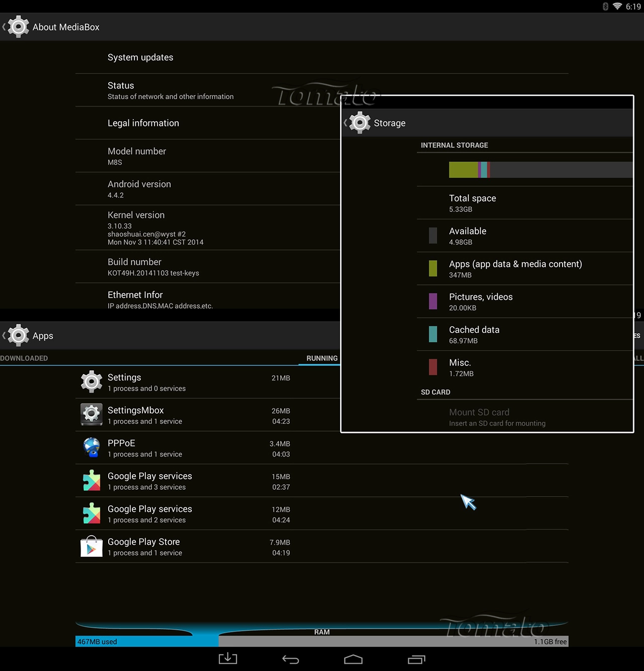Viewport: 644px width, 671px height.
Task: Click the 467MB used RAM bar
Action: point(147,641)
